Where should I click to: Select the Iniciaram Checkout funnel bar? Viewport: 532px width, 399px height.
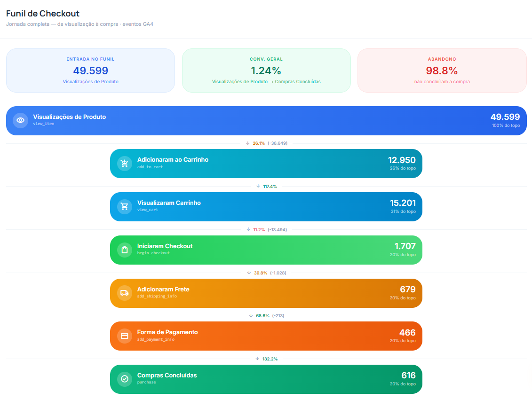coord(266,250)
